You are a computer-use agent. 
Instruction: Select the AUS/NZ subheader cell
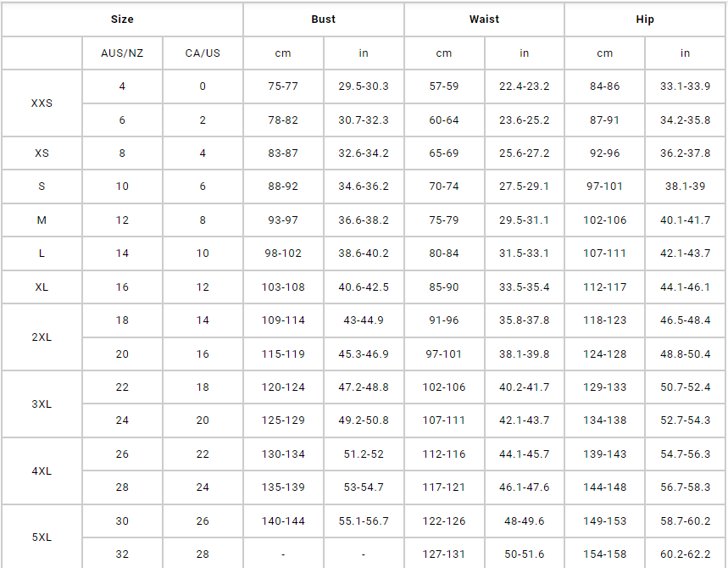(x=122, y=53)
